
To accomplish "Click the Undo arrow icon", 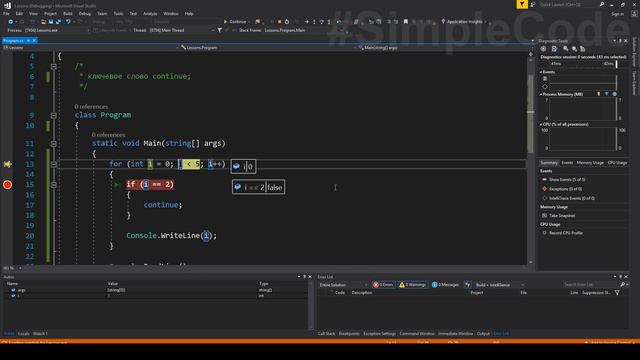I will (68, 22).
